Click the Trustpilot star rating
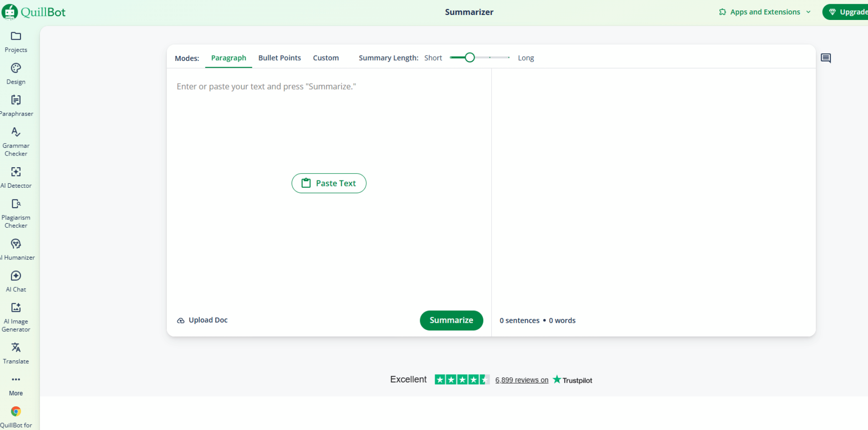This screenshot has width=868, height=430. [x=462, y=380]
